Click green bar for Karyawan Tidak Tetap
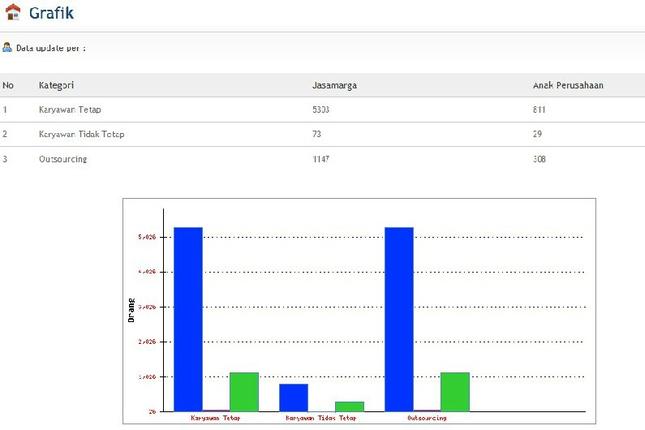The image size is (645, 430). pos(349,406)
